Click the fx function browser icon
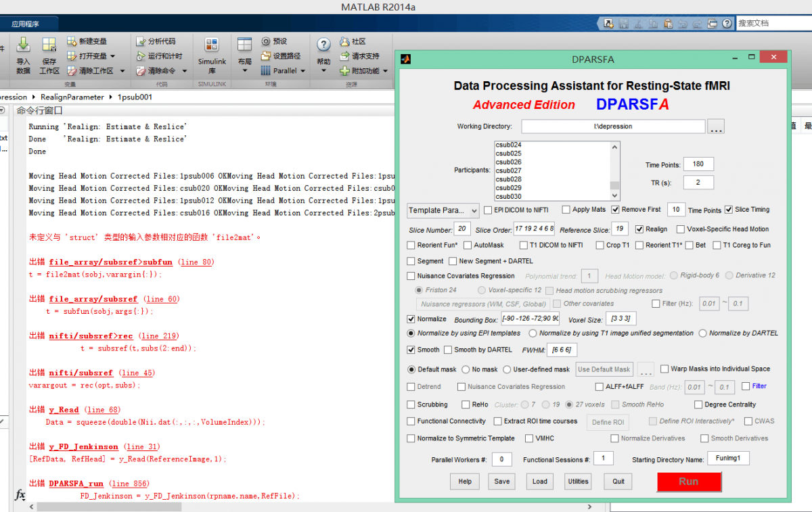Screen dimensions: 812x512 click(x=20, y=495)
